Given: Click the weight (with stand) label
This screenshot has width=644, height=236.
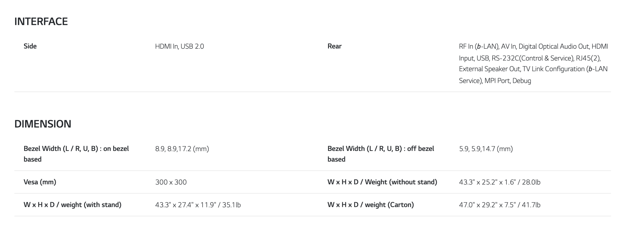Looking at the screenshot, I should pos(72,205).
